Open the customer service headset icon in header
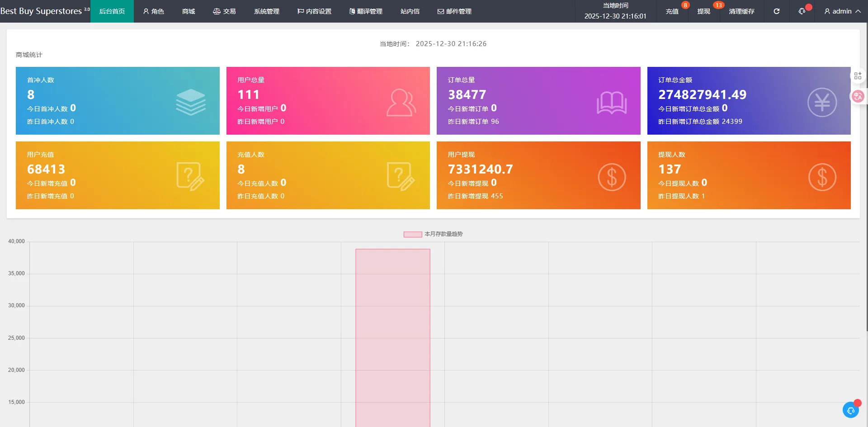868x427 pixels. coord(802,11)
